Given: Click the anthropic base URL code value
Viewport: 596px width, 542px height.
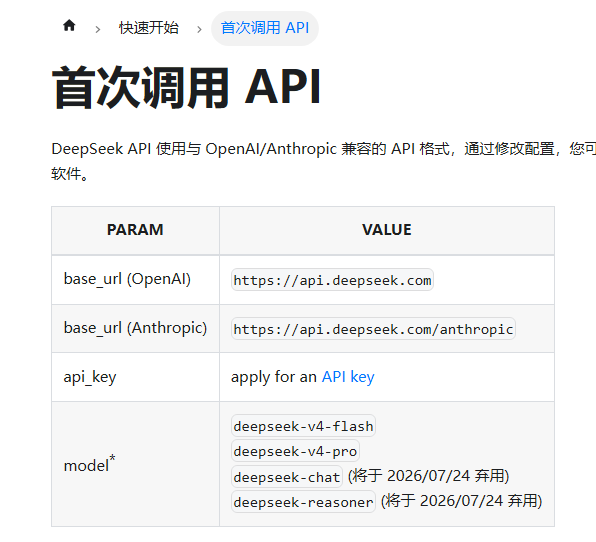Looking at the screenshot, I should point(373,329).
